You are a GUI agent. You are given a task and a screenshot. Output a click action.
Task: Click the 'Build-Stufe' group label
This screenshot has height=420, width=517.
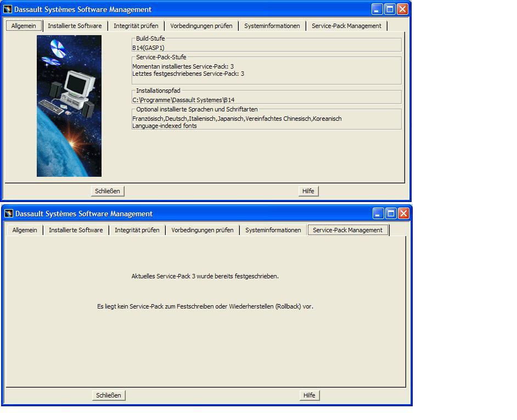pyautogui.click(x=150, y=38)
